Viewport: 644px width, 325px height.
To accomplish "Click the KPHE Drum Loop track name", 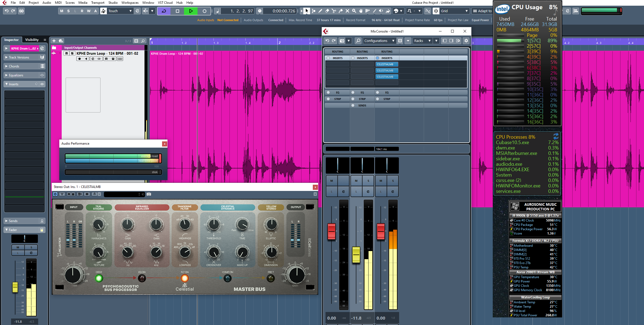I will [x=107, y=53].
